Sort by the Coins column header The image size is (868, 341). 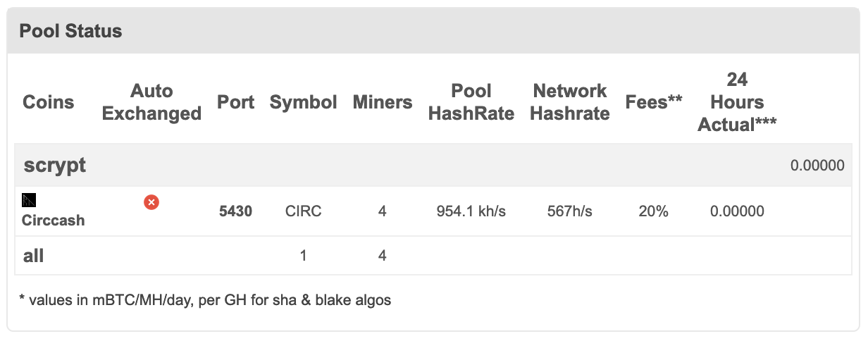point(49,102)
